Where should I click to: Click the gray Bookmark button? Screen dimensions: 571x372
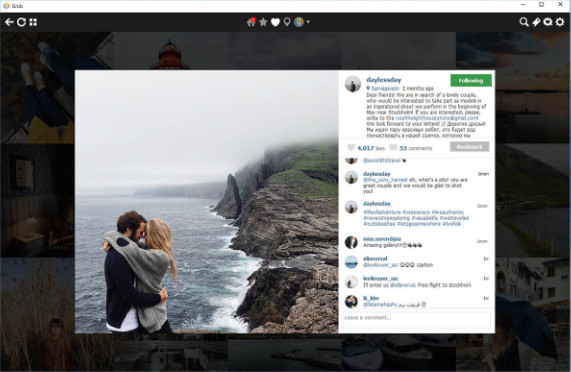pos(469,147)
